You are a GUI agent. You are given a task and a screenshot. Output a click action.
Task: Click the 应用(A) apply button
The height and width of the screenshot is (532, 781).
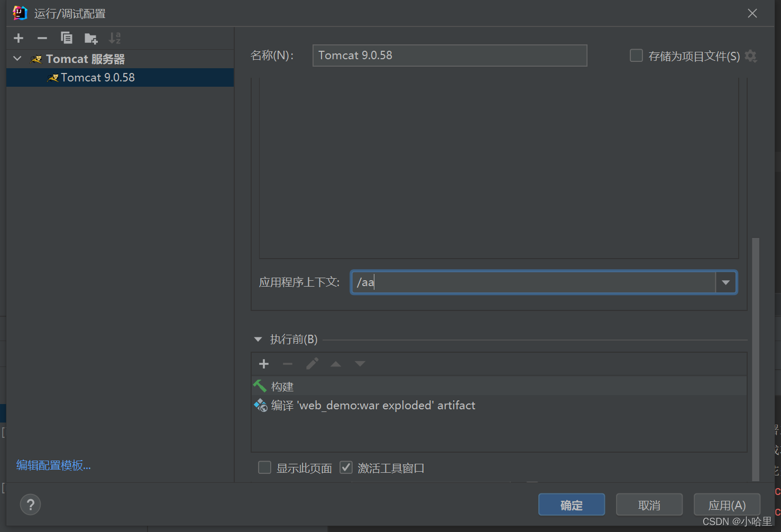[727, 505]
